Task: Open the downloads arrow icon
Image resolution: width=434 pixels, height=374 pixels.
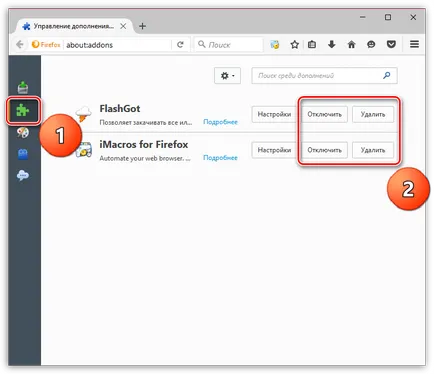Action: coord(332,44)
